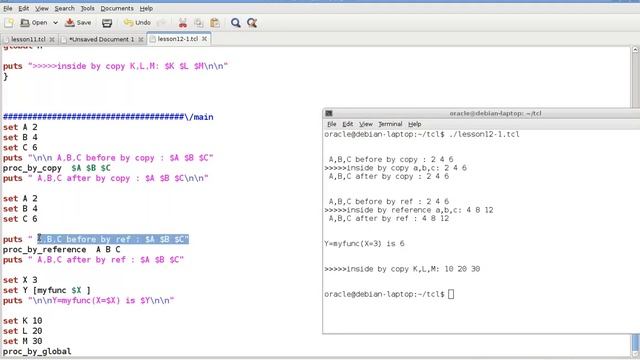This screenshot has width=640, height=360.
Task: Open the terminal window's View menu
Action: click(x=366, y=124)
